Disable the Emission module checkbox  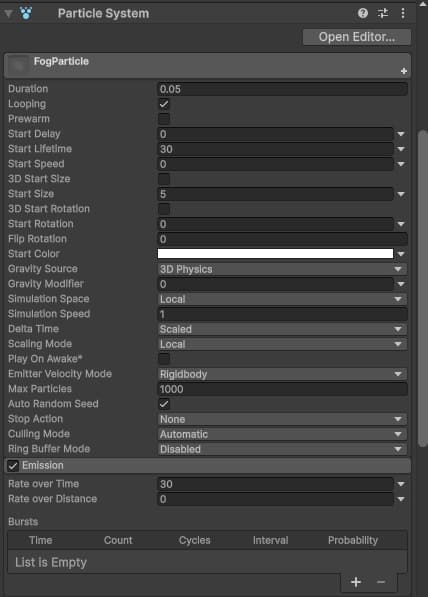tap(13, 466)
